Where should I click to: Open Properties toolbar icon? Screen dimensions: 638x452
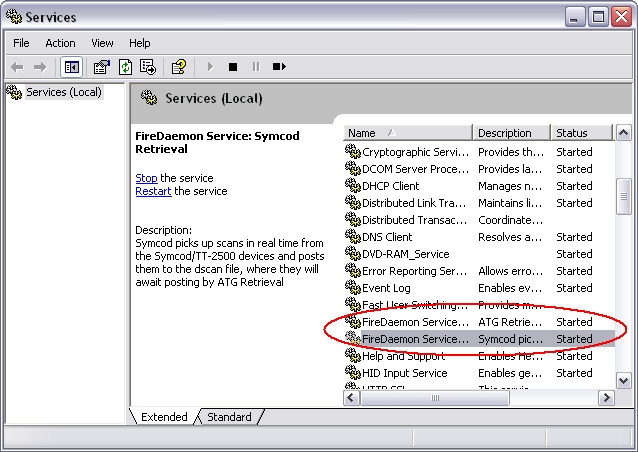tap(102, 67)
